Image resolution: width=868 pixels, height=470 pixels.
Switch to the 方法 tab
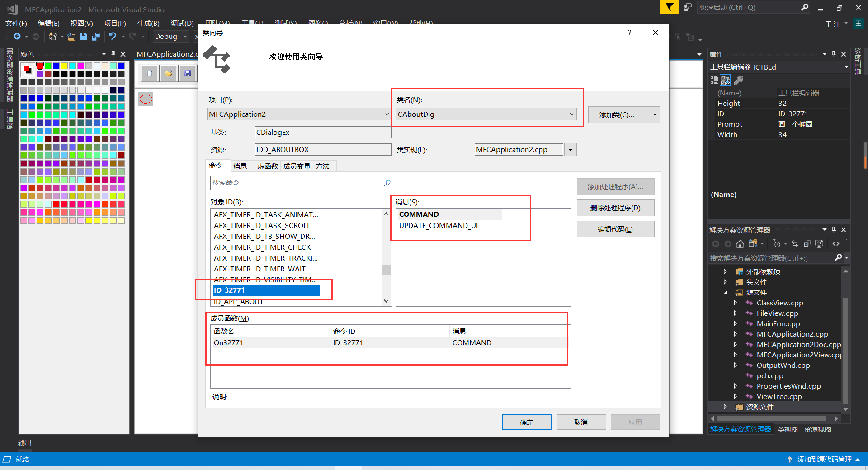pyautogui.click(x=323, y=166)
